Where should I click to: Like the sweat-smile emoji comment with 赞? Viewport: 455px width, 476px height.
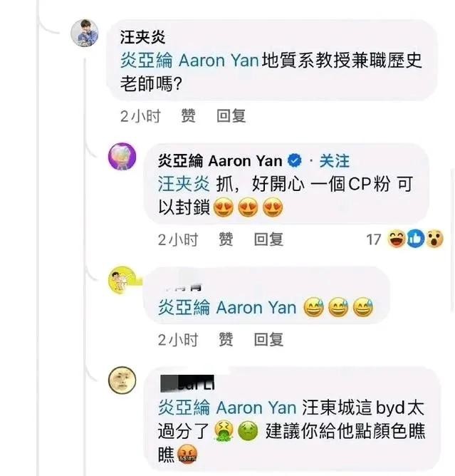226,339
